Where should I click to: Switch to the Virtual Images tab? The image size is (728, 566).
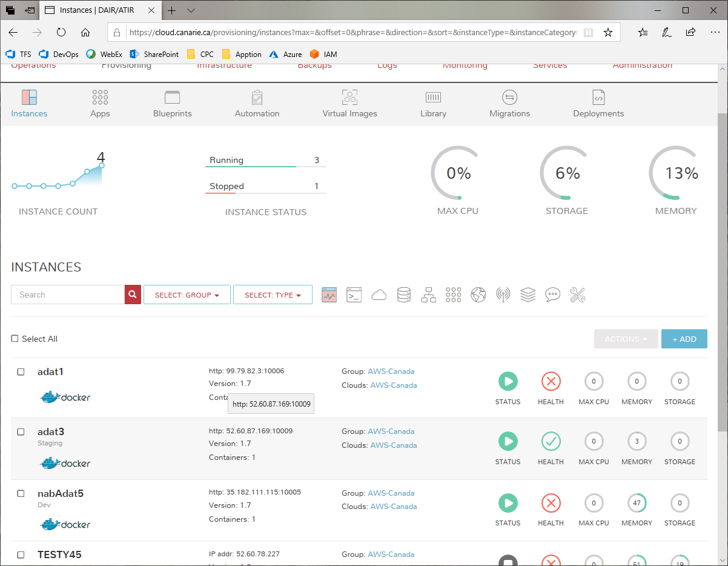pos(349,104)
